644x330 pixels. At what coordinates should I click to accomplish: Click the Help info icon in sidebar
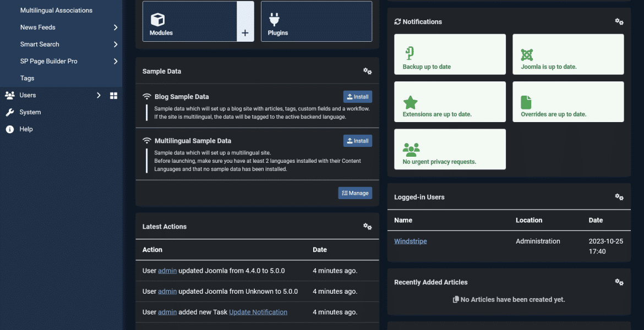point(10,129)
